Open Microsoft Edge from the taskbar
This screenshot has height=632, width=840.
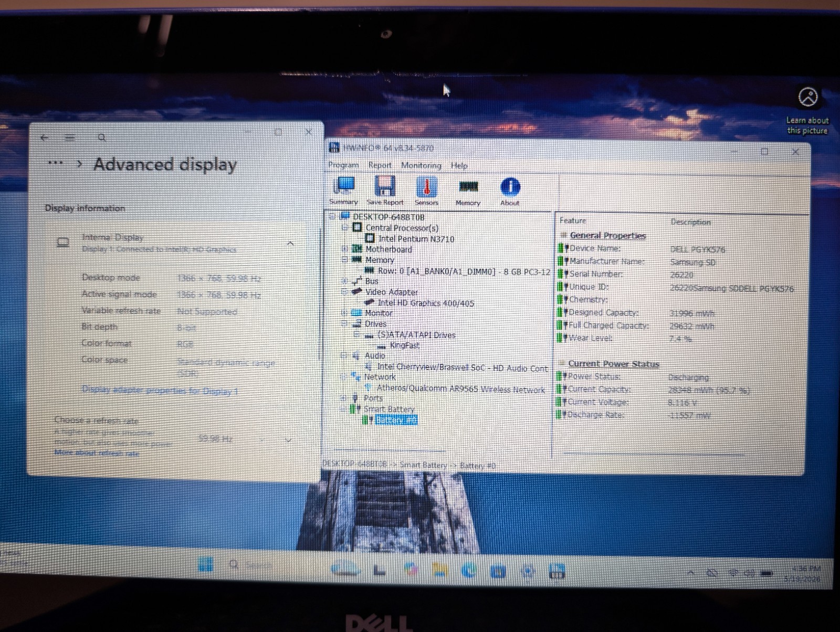[469, 571]
